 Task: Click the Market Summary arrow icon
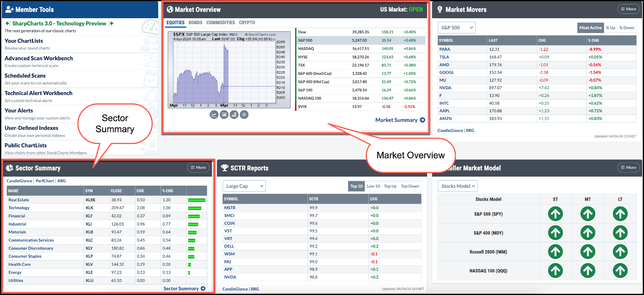coord(422,120)
